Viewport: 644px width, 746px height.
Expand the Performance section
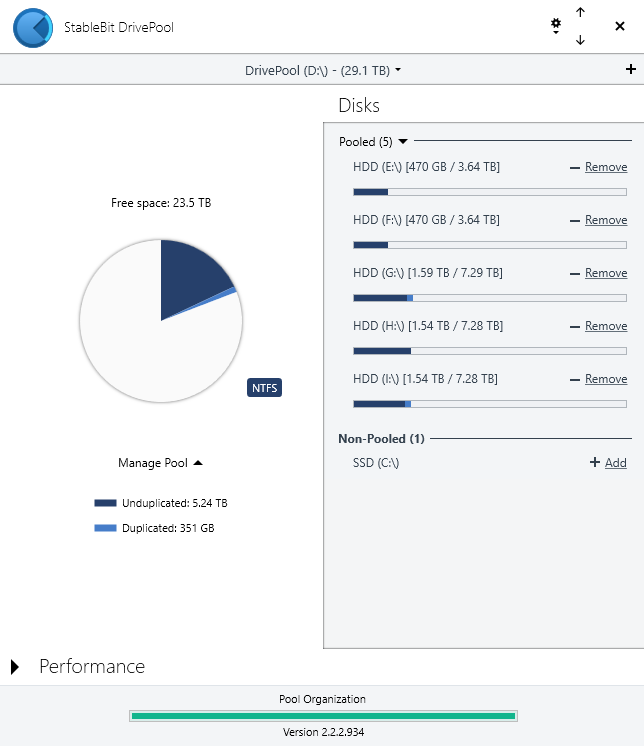click(15, 667)
